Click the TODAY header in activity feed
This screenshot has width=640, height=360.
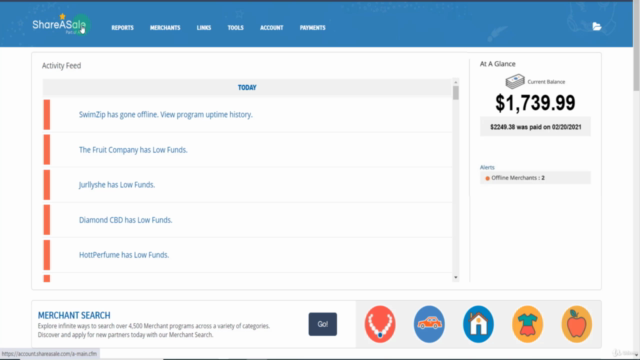coord(247,87)
